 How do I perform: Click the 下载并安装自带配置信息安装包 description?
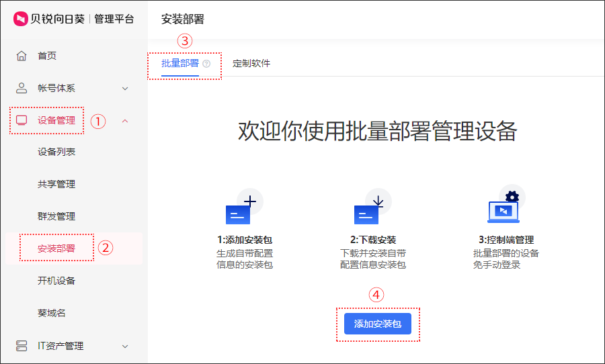[x=373, y=259]
